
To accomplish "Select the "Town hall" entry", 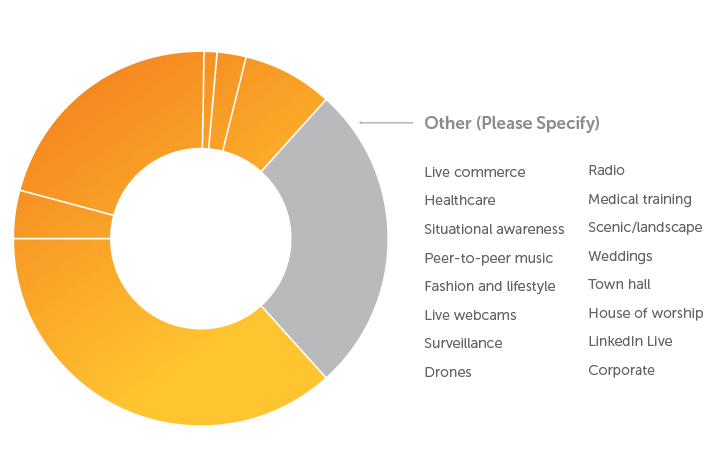I will point(619,284).
